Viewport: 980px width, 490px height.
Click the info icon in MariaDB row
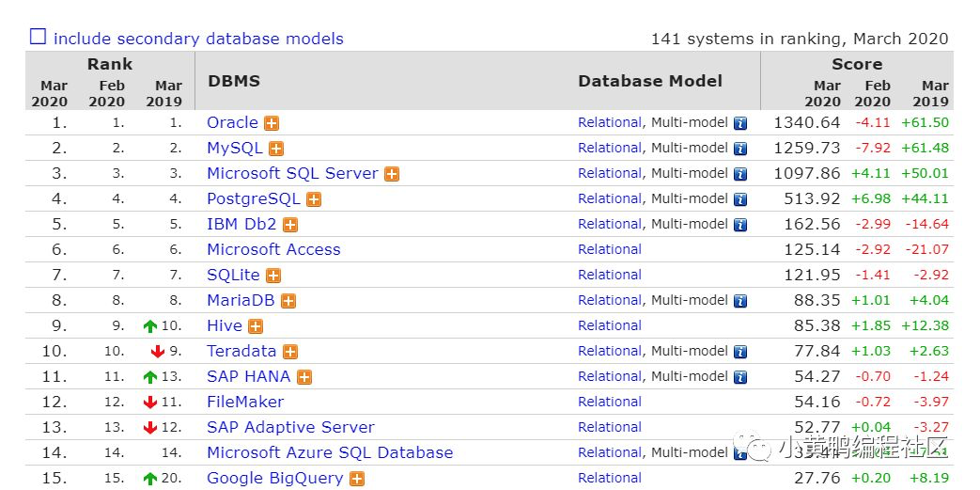coord(740,301)
